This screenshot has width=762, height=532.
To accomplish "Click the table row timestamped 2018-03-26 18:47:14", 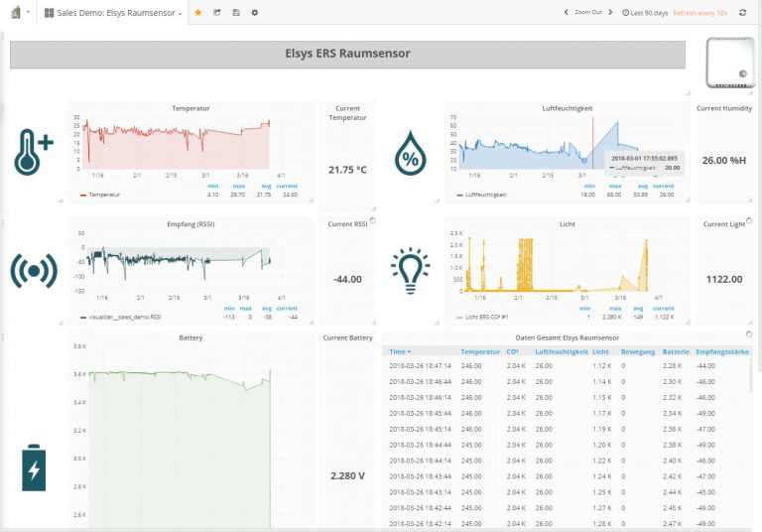I will (568, 365).
